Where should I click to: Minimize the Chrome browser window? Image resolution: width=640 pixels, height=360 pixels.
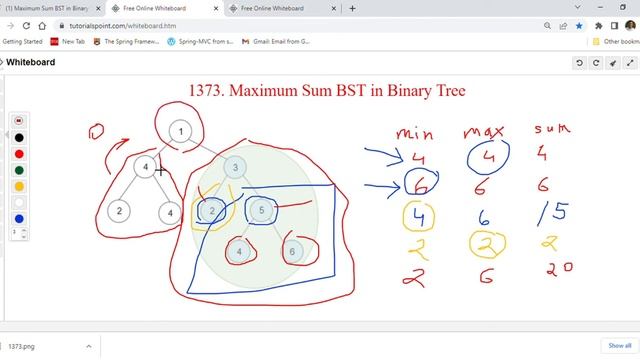pyautogui.click(x=600, y=7)
